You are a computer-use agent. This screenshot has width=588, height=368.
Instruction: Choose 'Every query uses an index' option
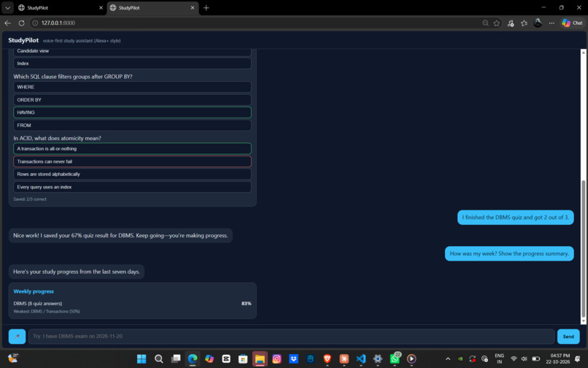[132, 187]
